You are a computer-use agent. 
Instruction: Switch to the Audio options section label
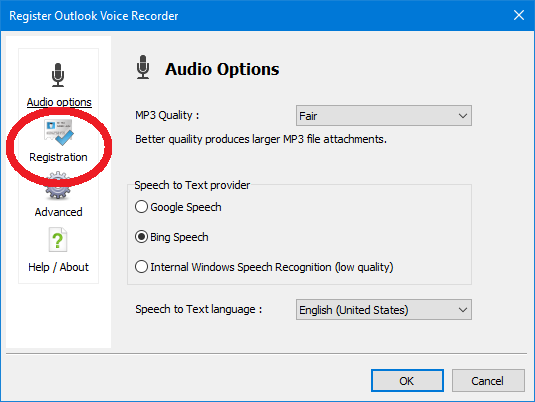pyautogui.click(x=59, y=102)
